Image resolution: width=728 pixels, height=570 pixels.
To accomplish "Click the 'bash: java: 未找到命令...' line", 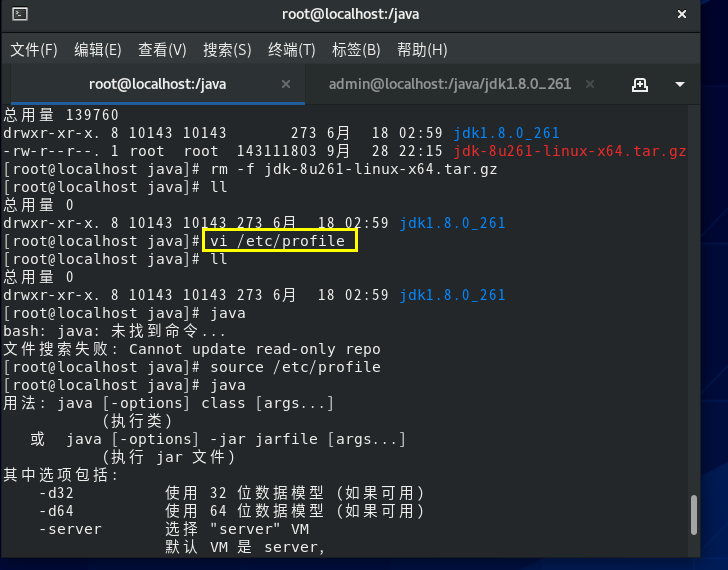I will tap(114, 331).
